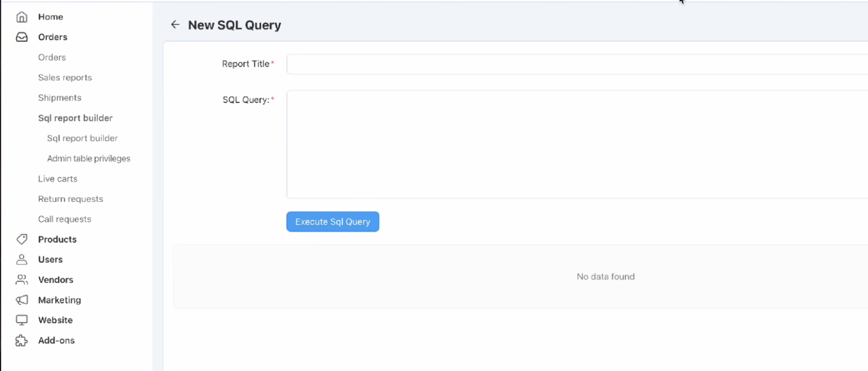Open Sales reports
Viewport: 868px width, 371px height.
(65, 78)
